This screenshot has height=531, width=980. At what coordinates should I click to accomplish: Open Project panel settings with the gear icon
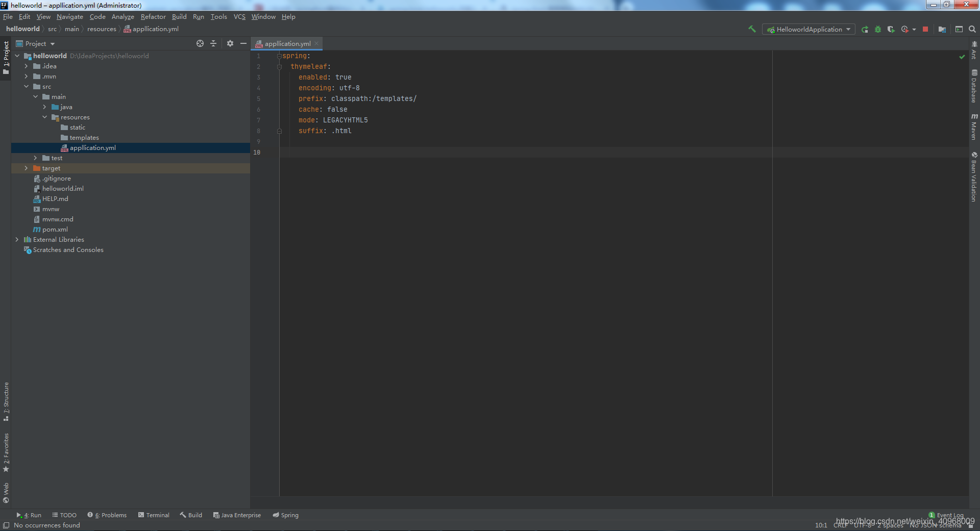(230, 43)
